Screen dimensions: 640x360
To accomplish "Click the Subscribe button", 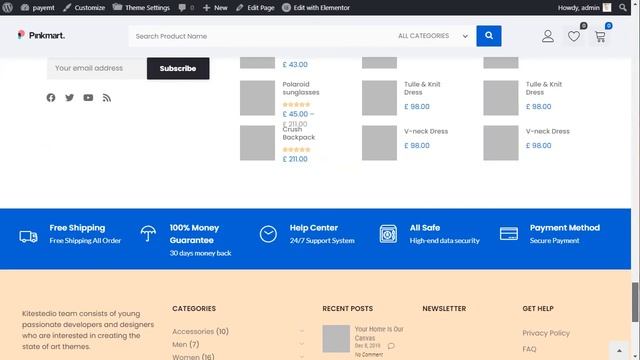I will tap(178, 68).
